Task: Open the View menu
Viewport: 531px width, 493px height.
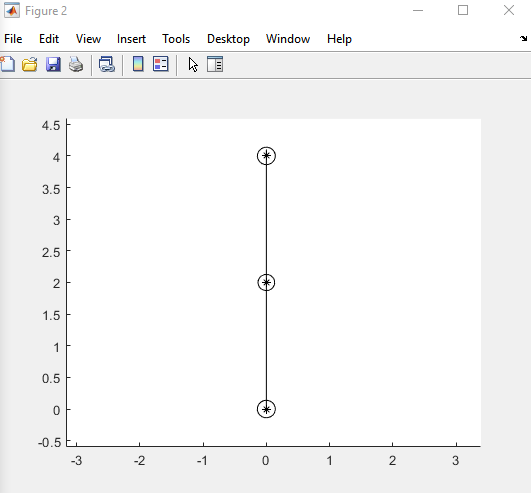Action: 88,39
